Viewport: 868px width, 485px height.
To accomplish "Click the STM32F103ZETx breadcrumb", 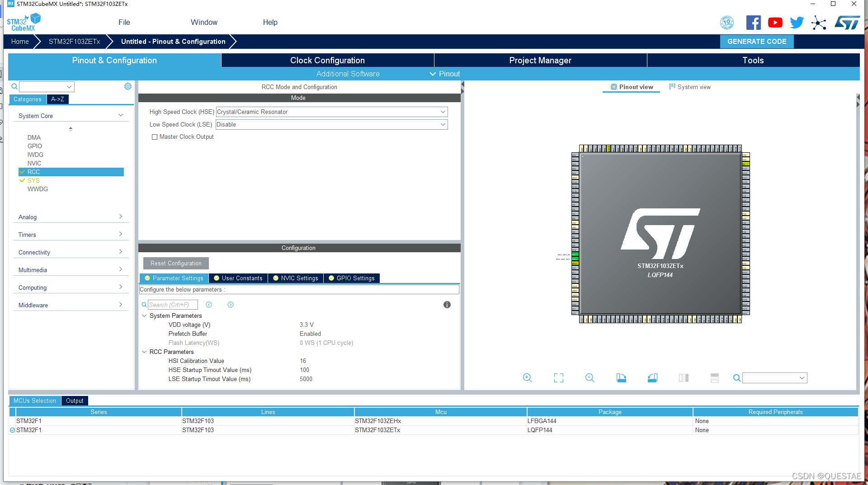I will (74, 41).
